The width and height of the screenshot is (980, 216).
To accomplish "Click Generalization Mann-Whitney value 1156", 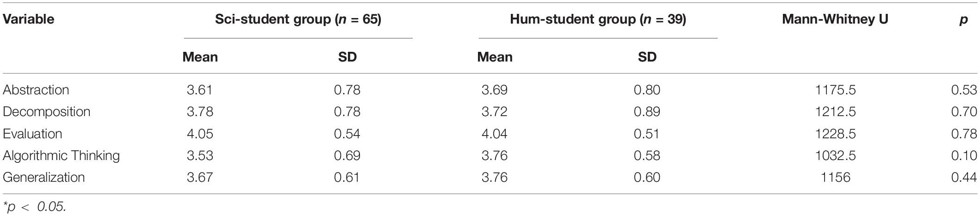I will [836, 178].
